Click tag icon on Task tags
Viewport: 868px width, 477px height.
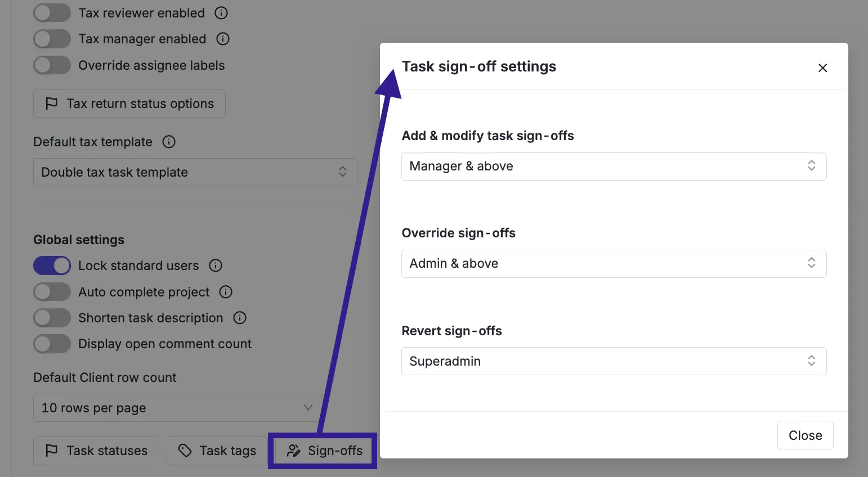[x=185, y=450]
